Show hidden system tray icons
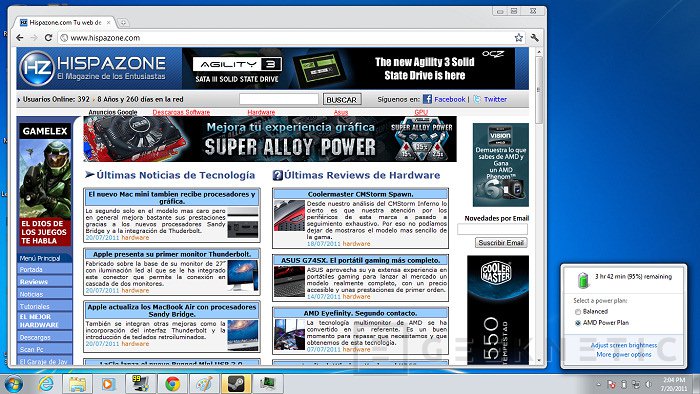 599,384
